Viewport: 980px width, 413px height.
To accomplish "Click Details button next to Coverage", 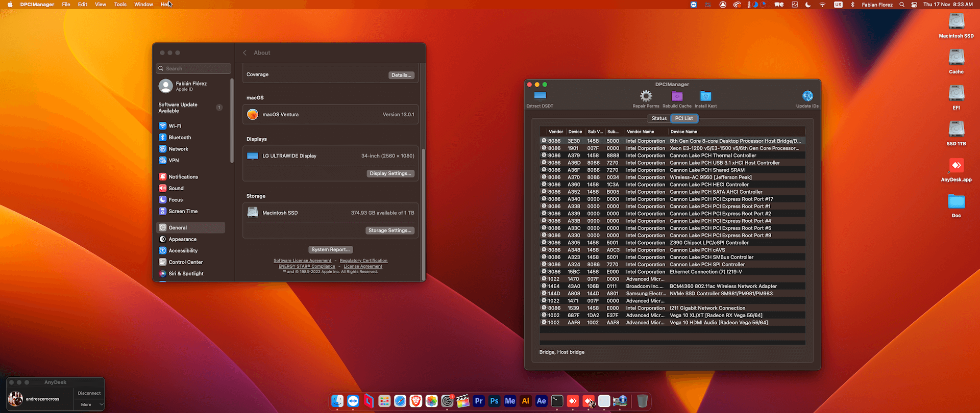I will click(401, 75).
